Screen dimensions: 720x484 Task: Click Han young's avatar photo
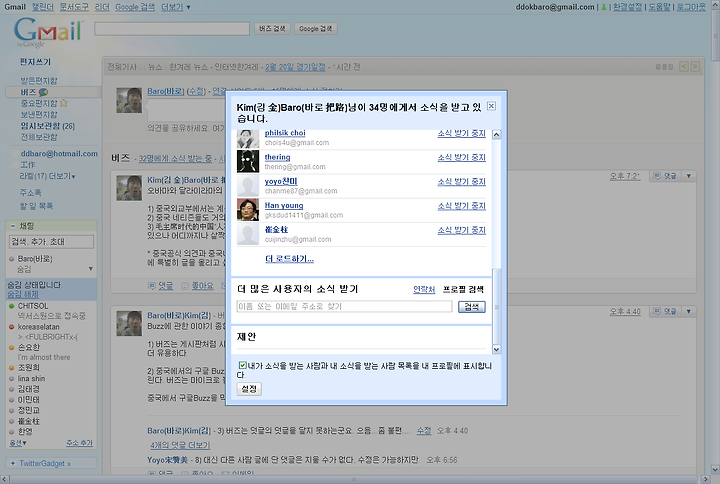tap(248, 209)
